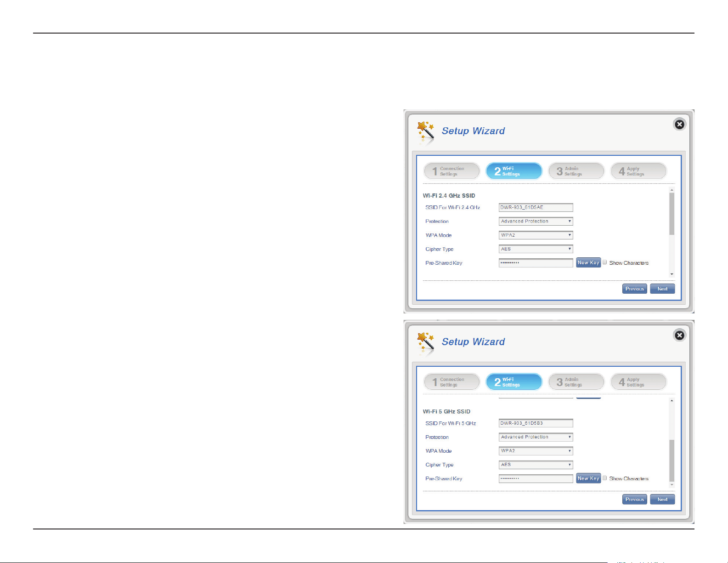Close the upper Setup Wizard dialog
The width and height of the screenshot is (728, 563).
pos(679,125)
